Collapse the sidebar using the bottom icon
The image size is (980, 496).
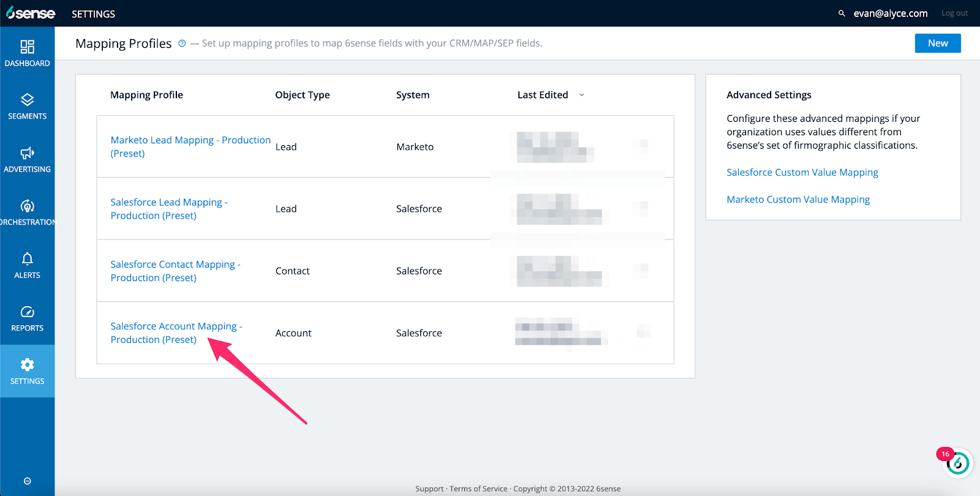tap(27, 481)
